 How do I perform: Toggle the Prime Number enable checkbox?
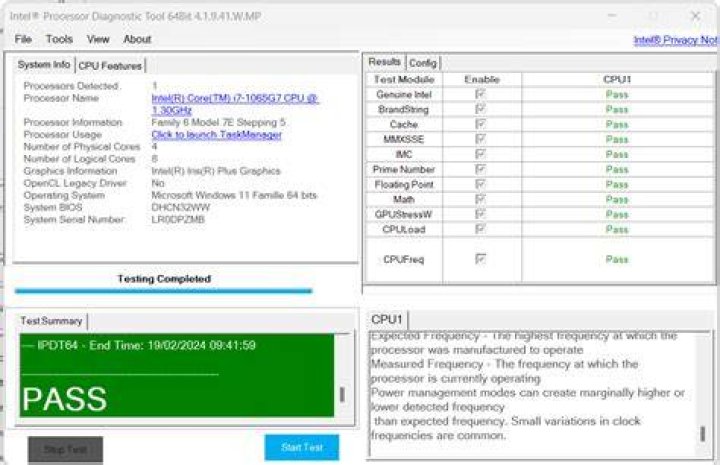[480, 169]
